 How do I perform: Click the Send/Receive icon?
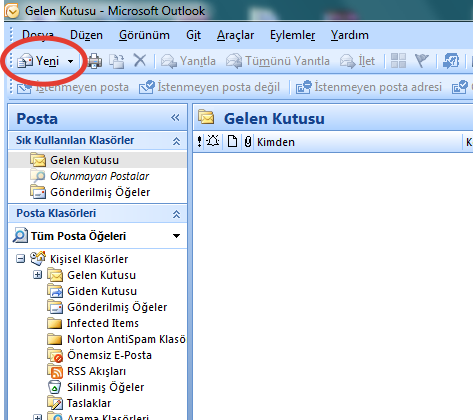point(451,61)
